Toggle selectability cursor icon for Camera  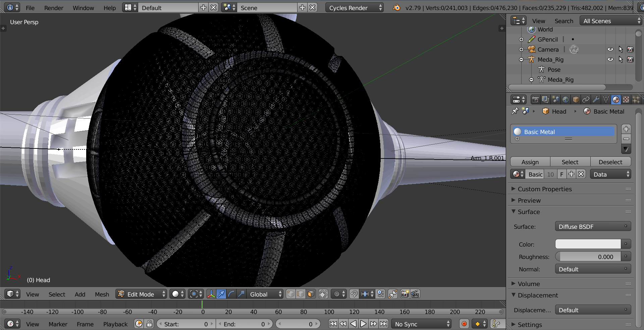tap(621, 49)
